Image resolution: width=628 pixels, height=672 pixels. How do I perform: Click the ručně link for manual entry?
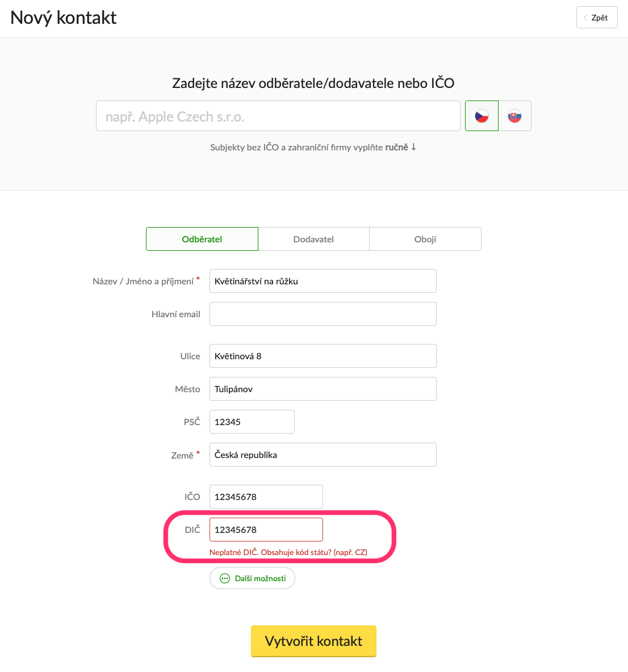point(396,147)
